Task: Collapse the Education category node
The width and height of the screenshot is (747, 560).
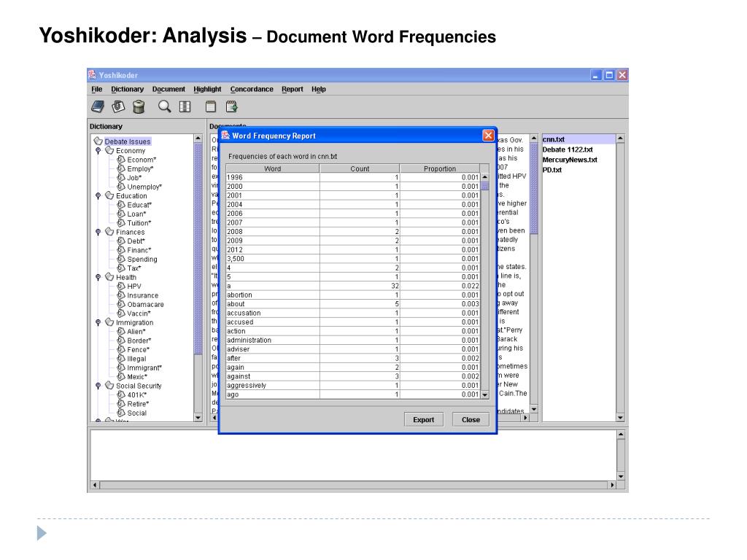Action: (x=98, y=195)
